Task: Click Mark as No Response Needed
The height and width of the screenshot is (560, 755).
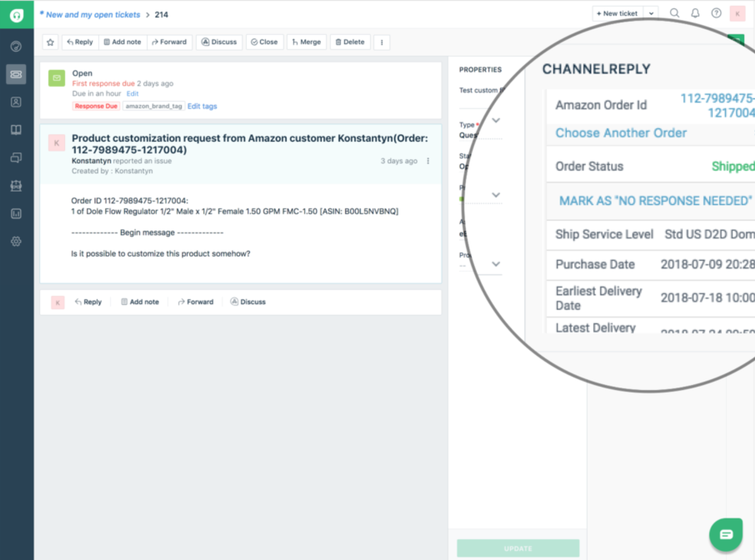Action: tap(656, 201)
